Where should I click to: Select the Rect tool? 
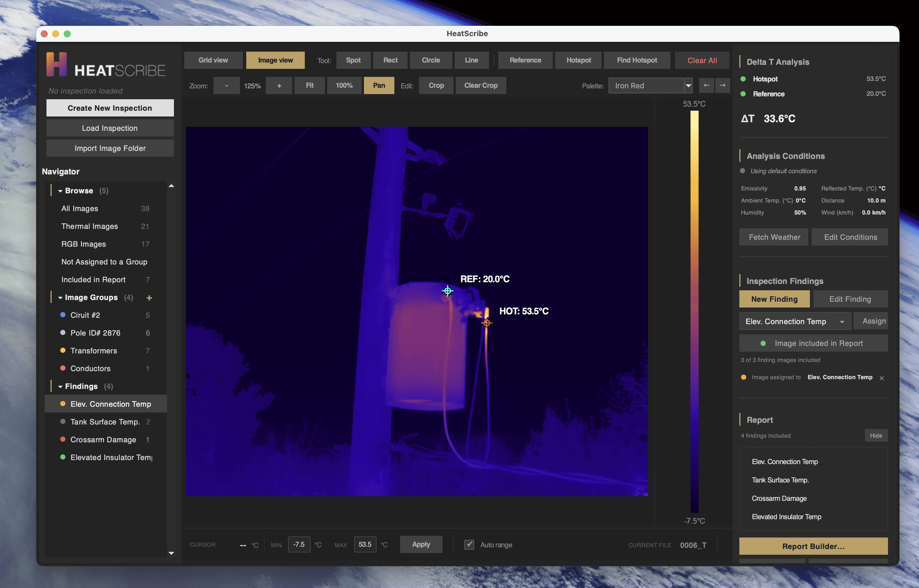(390, 60)
